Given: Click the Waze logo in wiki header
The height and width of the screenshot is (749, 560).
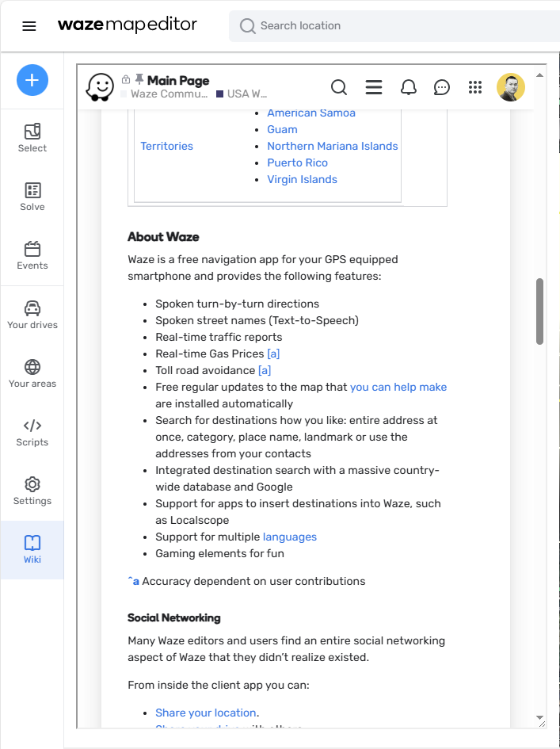Looking at the screenshot, I should (x=101, y=87).
